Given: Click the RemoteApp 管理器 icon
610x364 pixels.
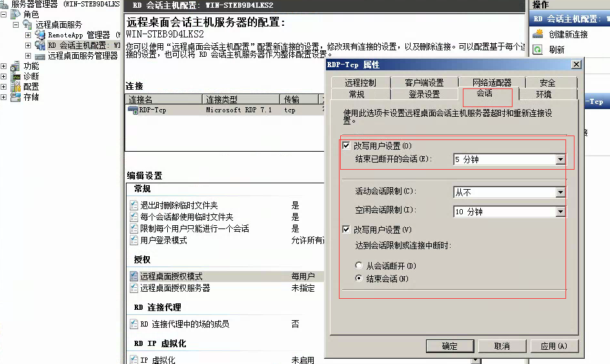Looking at the screenshot, I should pyautogui.click(x=40, y=35).
